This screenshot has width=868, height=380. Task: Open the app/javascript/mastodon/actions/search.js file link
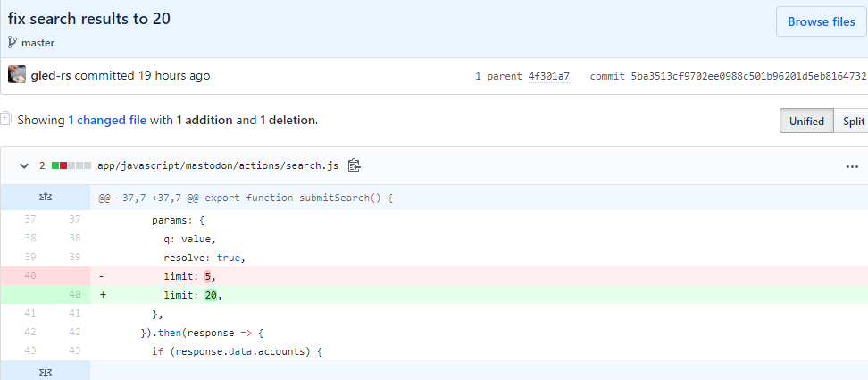[219, 165]
